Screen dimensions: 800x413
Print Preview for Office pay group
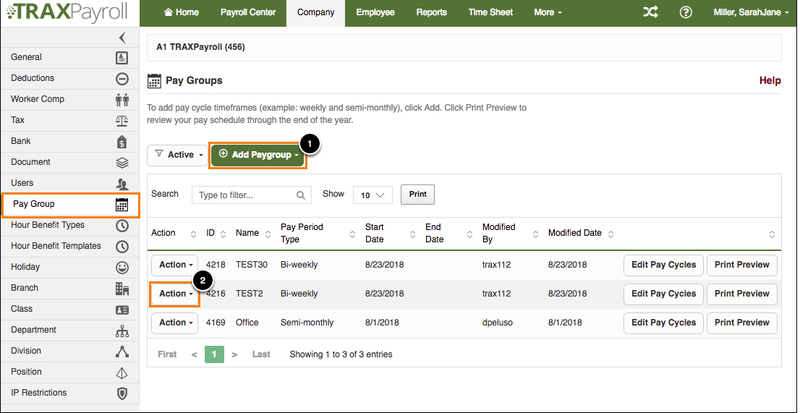point(742,323)
